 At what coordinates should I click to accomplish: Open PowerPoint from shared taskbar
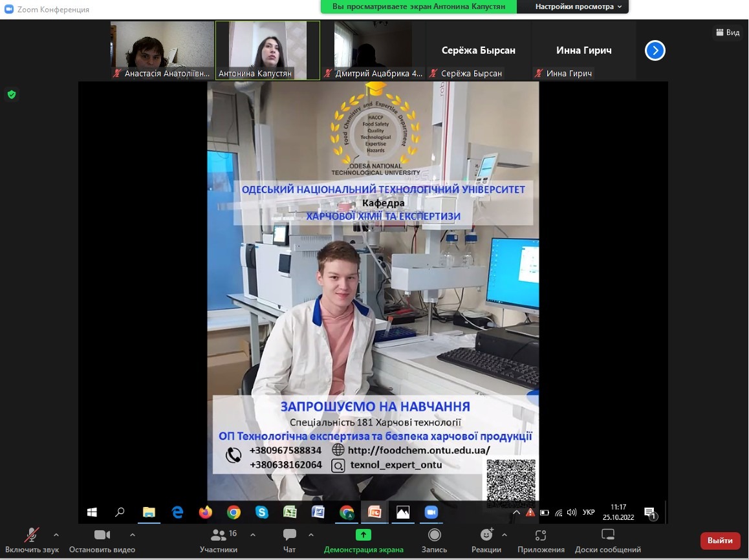(x=374, y=512)
